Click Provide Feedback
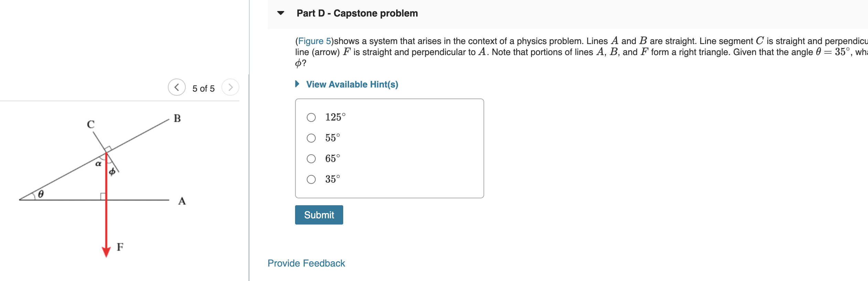The height and width of the screenshot is (281, 868). tap(306, 263)
